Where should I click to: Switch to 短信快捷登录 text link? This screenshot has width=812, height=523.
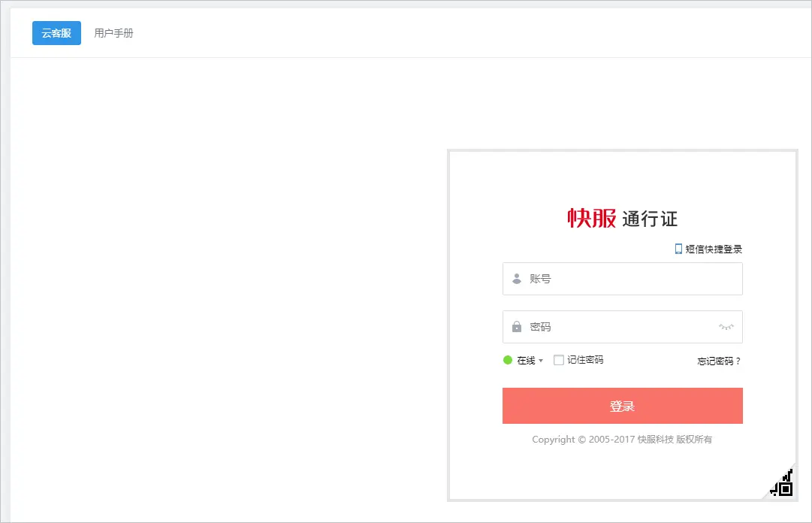(714, 249)
